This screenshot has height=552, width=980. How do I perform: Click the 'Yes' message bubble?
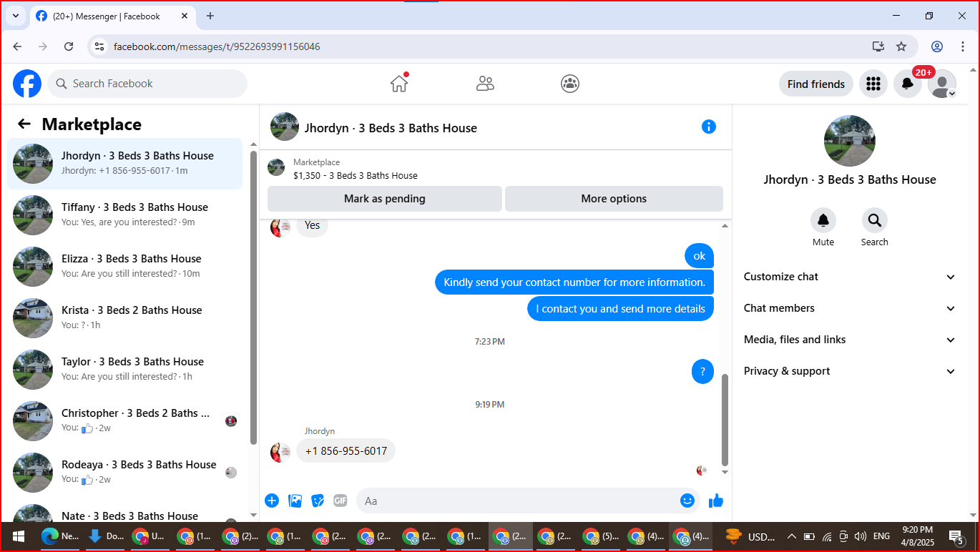tap(312, 226)
